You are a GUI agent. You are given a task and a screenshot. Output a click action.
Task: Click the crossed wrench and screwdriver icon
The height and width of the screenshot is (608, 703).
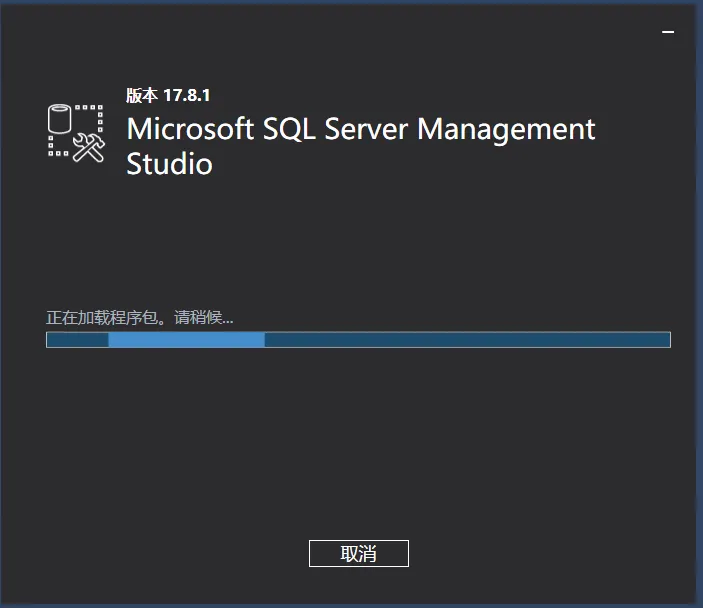(x=90, y=147)
